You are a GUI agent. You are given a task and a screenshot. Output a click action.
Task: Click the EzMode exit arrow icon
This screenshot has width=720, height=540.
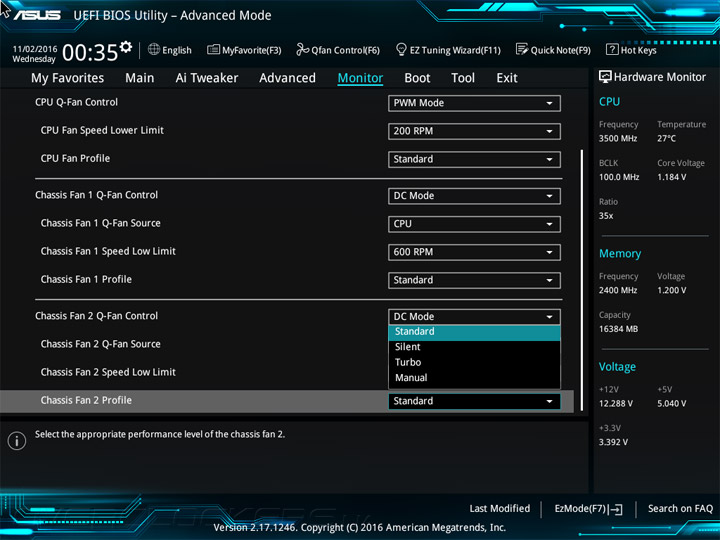click(615, 509)
